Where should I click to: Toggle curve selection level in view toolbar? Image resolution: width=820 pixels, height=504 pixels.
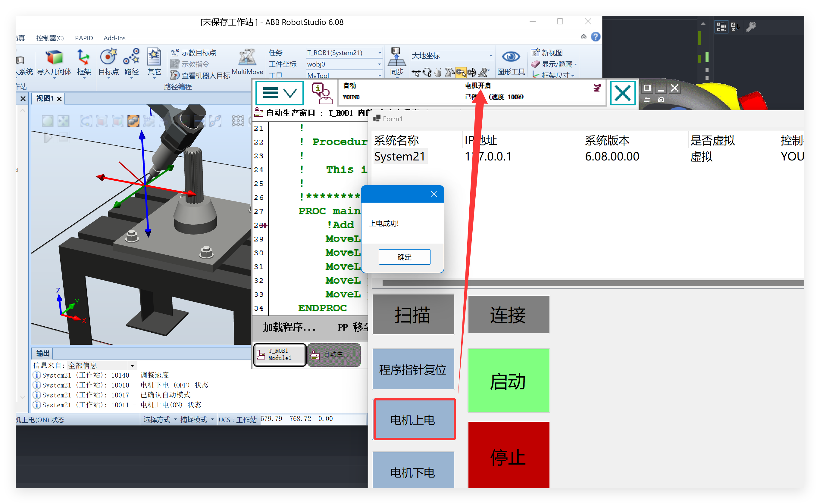click(x=86, y=121)
